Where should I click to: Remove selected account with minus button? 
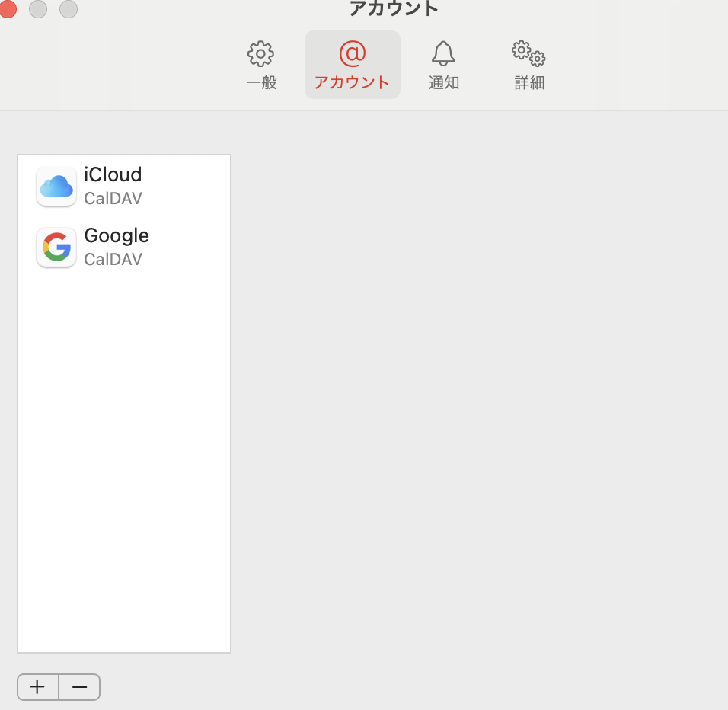click(79, 687)
